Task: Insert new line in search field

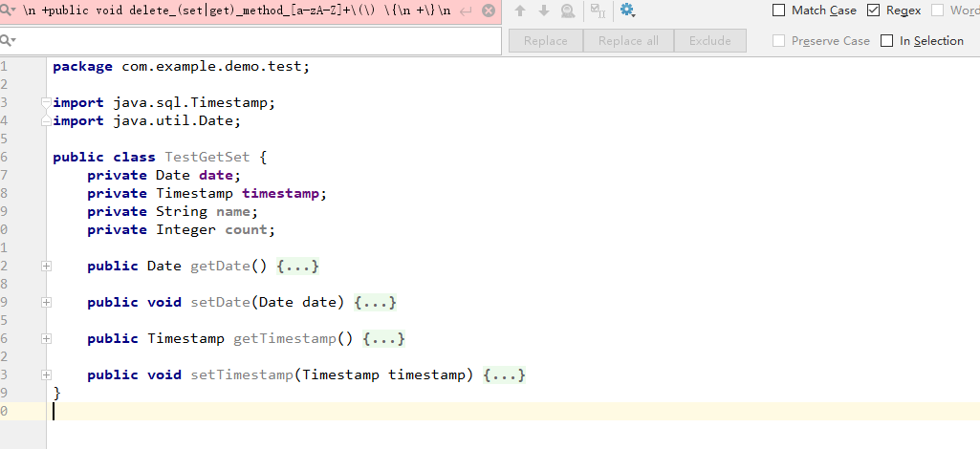Action: point(466,11)
